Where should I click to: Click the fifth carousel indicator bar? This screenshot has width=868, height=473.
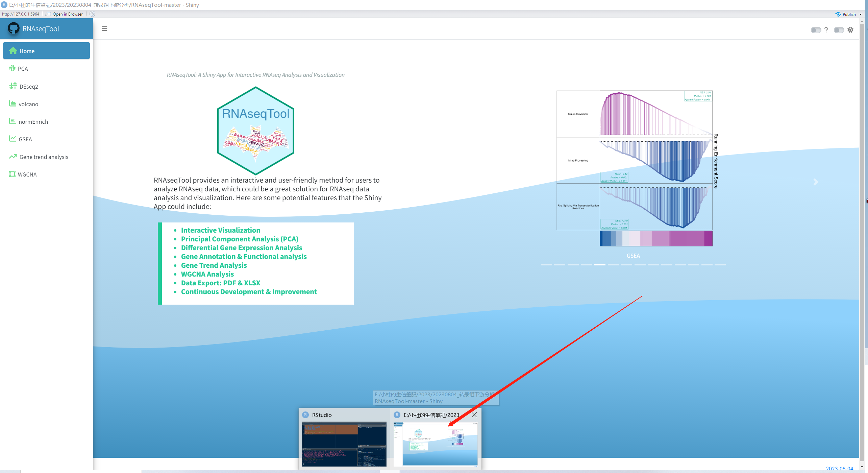(600, 265)
